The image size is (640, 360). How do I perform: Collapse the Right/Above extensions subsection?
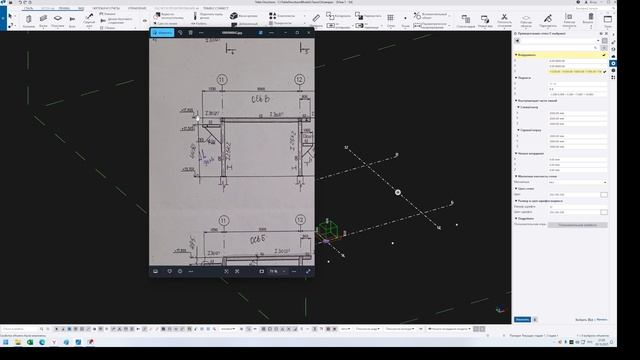[x=518, y=130]
